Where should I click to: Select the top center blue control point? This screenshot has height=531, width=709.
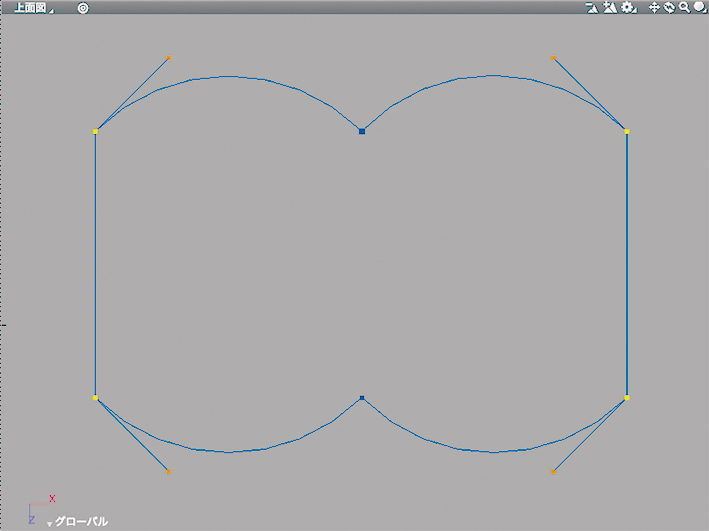pyautogui.click(x=362, y=132)
